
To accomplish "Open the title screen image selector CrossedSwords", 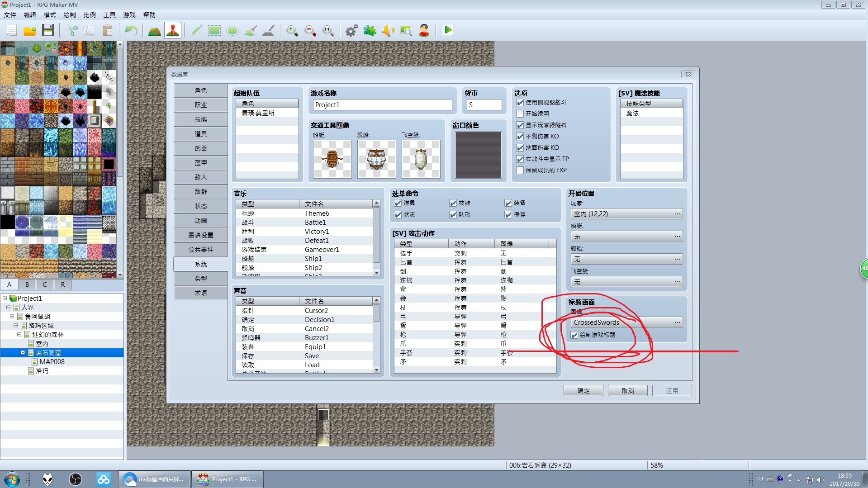I will [626, 322].
